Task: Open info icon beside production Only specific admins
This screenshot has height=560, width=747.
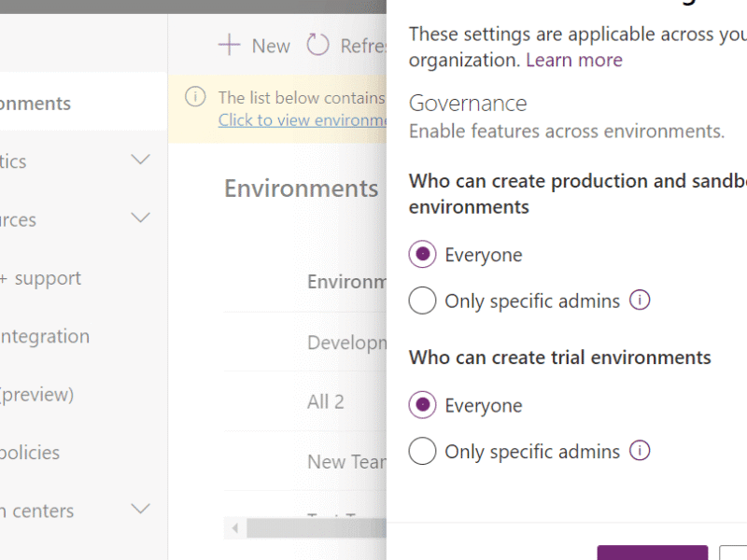Action: [640, 301]
